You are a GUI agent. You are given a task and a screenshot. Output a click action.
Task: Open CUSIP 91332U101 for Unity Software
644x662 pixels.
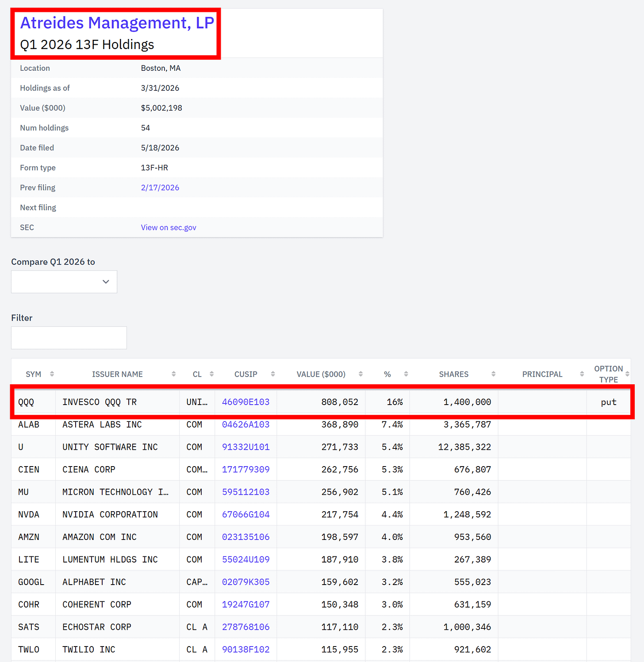(x=246, y=447)
